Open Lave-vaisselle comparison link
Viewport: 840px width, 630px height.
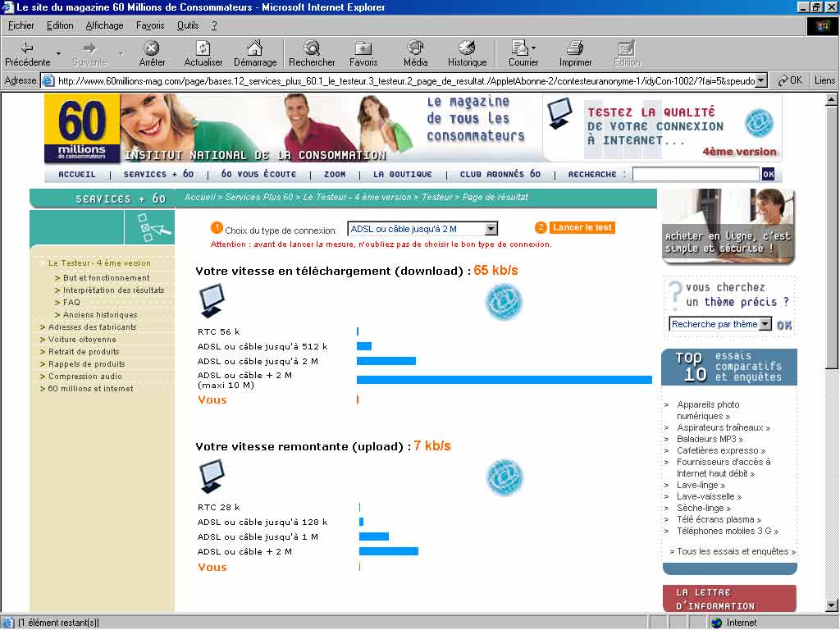pos(709,496)
